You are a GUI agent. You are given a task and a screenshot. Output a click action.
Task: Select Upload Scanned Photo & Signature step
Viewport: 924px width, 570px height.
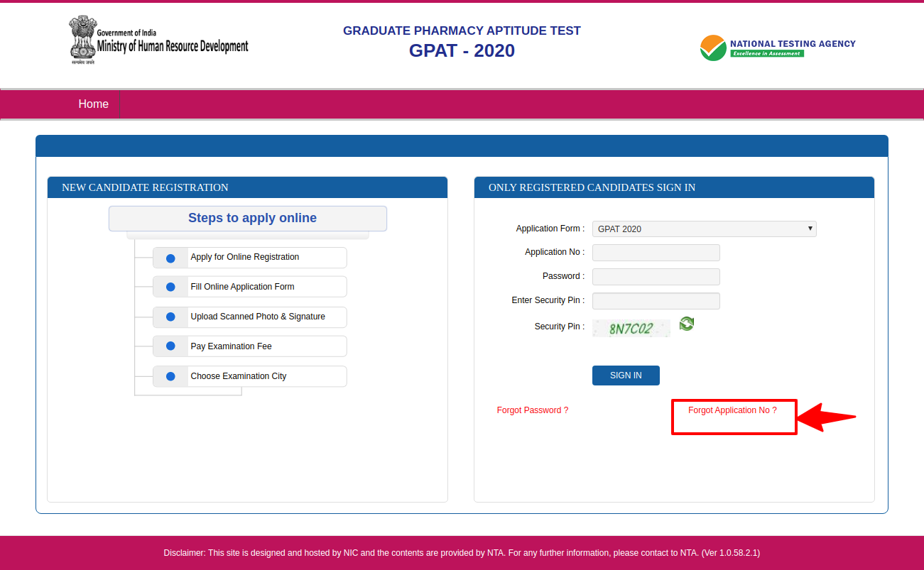click(x=250, y=317)
